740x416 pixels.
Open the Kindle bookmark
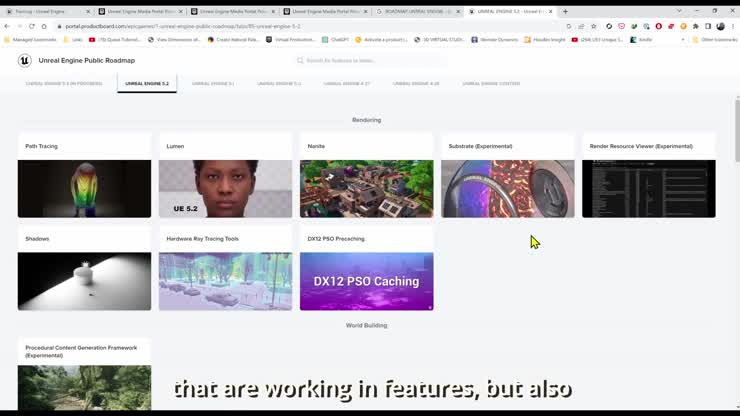coord(641,40)
